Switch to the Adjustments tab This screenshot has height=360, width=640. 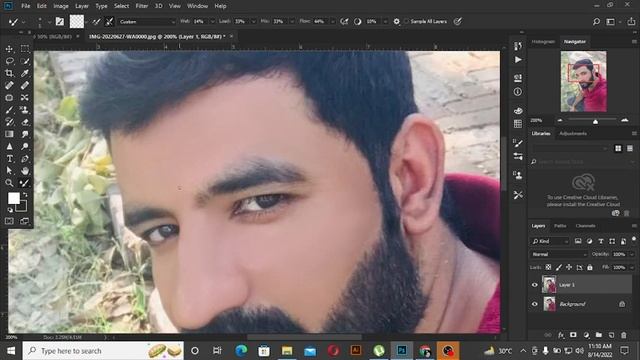pos(573,133)
